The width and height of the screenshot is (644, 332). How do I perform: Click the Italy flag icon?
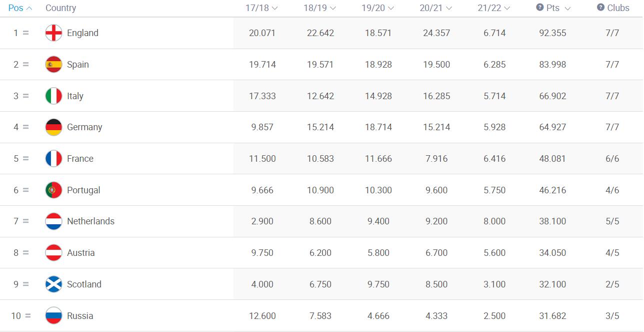[53, 96]
